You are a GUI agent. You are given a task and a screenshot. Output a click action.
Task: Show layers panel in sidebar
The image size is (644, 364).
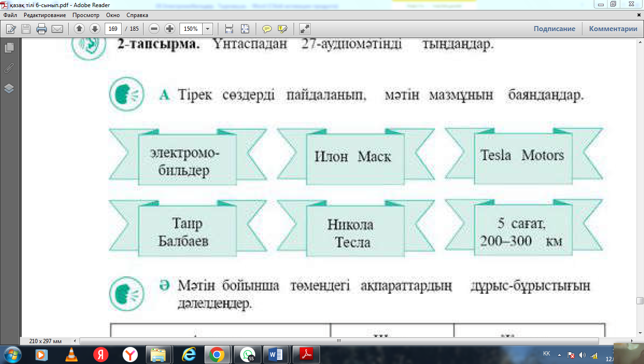(x=9, y=89)
